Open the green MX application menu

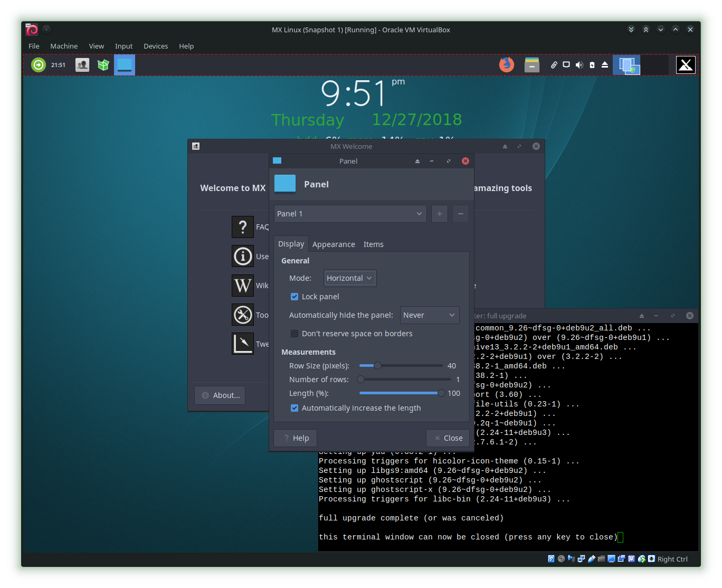pos(37,65)
